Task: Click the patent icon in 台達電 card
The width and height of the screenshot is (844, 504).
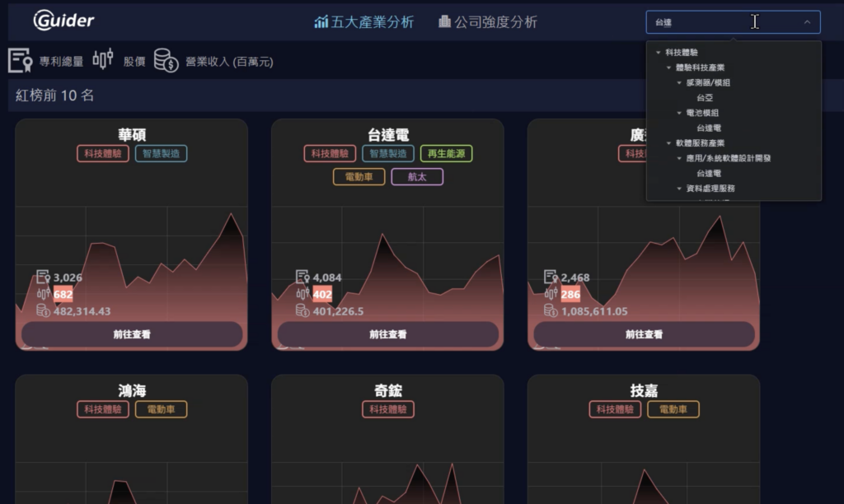Action: pos(302,277)
